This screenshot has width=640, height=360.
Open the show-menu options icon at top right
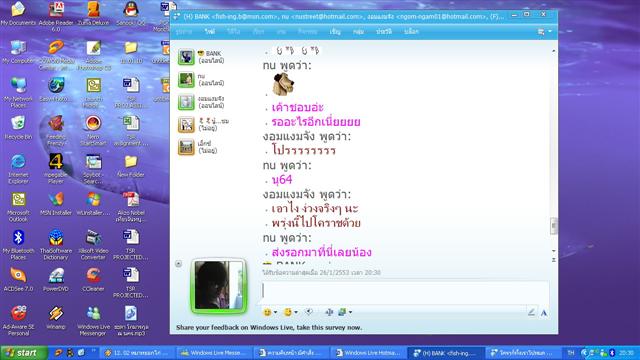(x=541, y=31)
